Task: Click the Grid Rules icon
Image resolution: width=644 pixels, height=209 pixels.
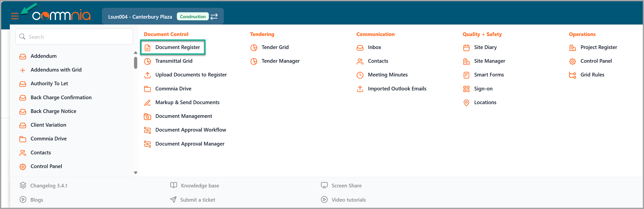Action: pos(573,75)
